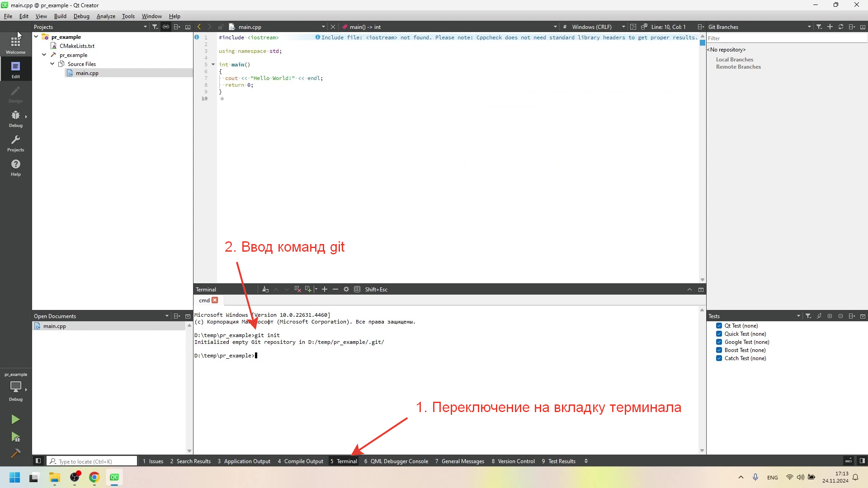868x488 pixels.
Task: Create a new terminal icon
Action: 308,289
